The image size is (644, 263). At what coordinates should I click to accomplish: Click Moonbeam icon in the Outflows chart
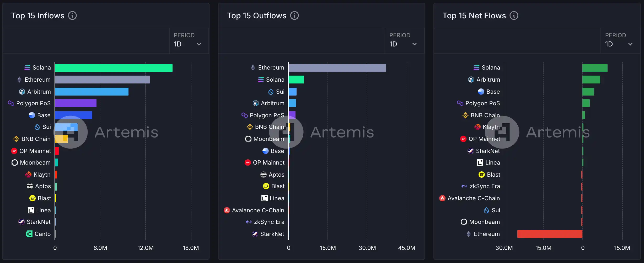pyautogui.click(x=248, y=139)
